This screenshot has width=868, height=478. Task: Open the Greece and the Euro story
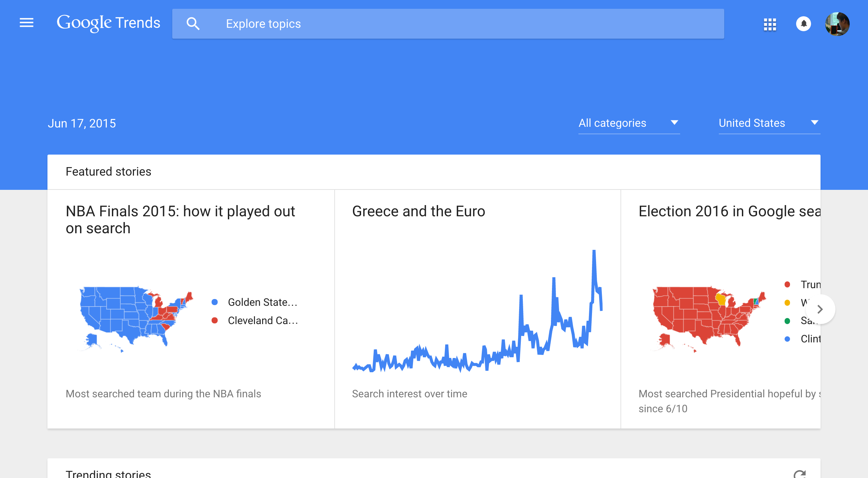(x=418, y=211)
